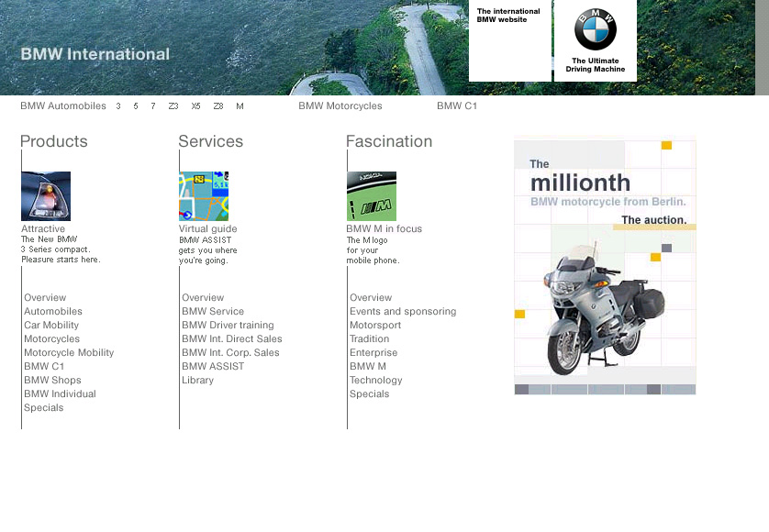This screenshot has width=769, height=532.
Task: Select the 7 Series model link
Action: coord(153,106)
